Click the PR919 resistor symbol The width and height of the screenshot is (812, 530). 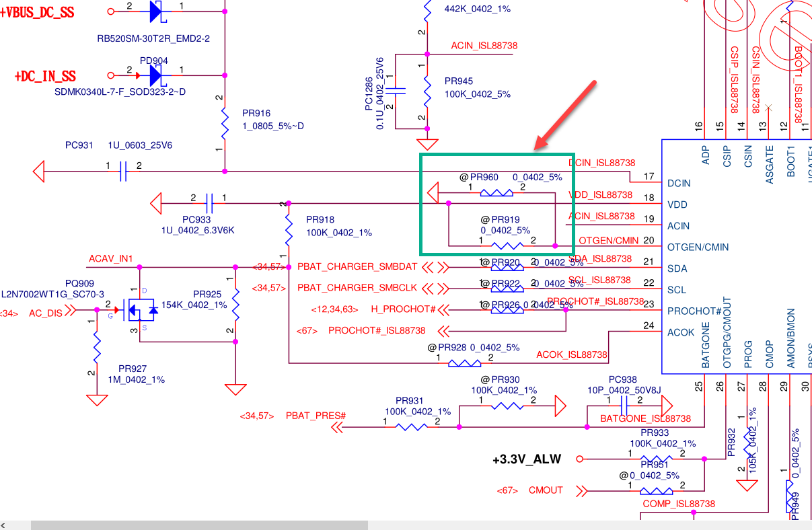(508, 245)
